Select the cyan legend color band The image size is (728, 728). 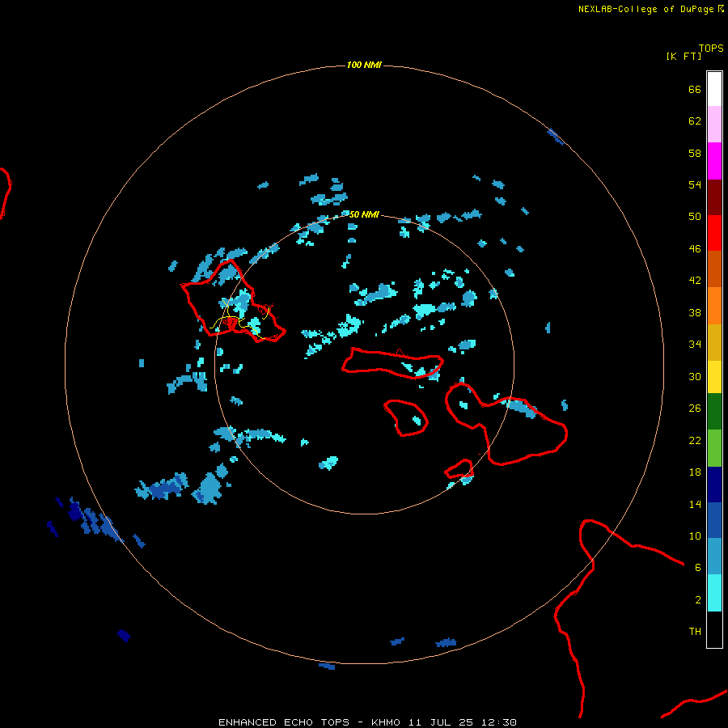point(714,593)
